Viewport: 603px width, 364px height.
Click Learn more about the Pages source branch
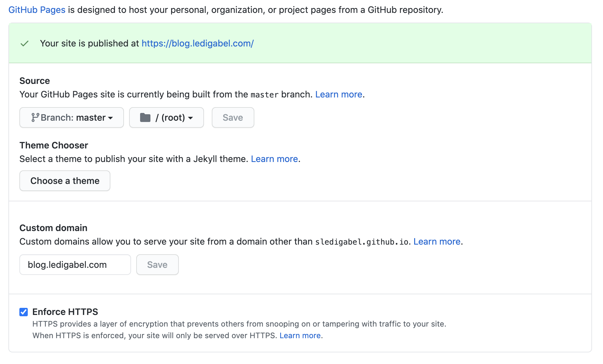(x=338, y=94)
